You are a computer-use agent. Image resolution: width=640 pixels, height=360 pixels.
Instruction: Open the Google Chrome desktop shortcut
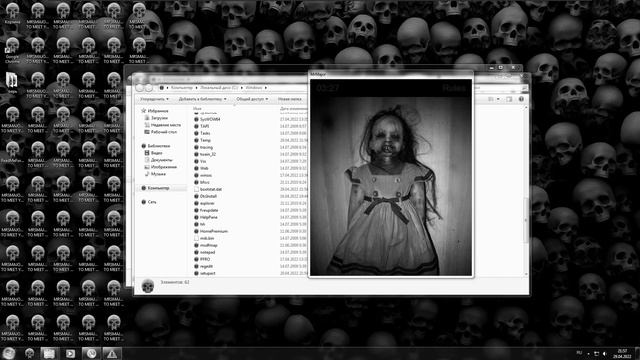12,49
